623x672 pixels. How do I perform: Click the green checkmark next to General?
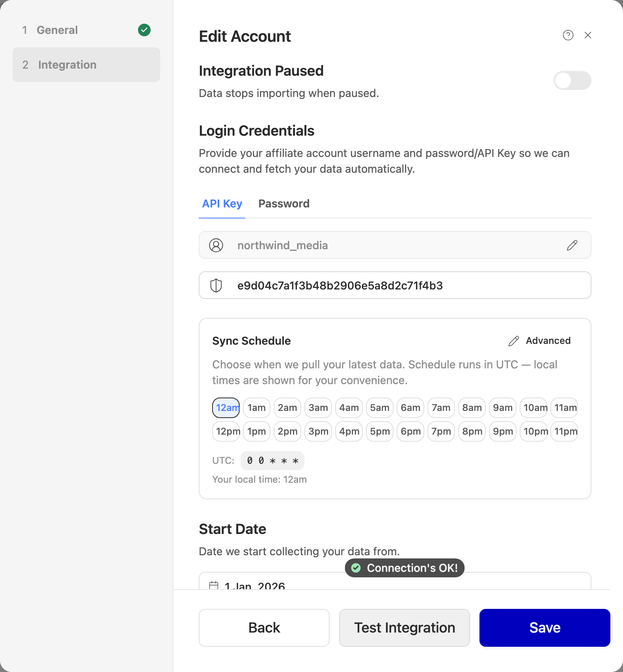[144, 30]
